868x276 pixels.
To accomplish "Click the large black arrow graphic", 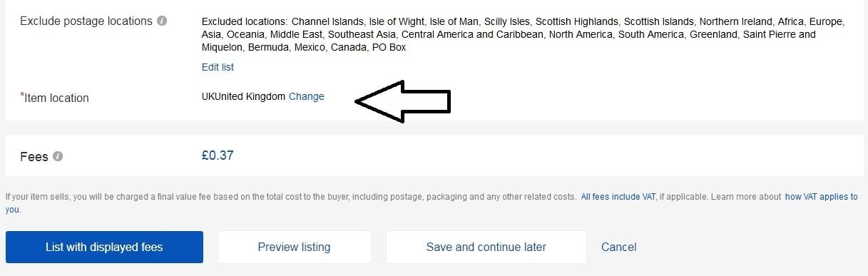I will [x=403, y=101].
